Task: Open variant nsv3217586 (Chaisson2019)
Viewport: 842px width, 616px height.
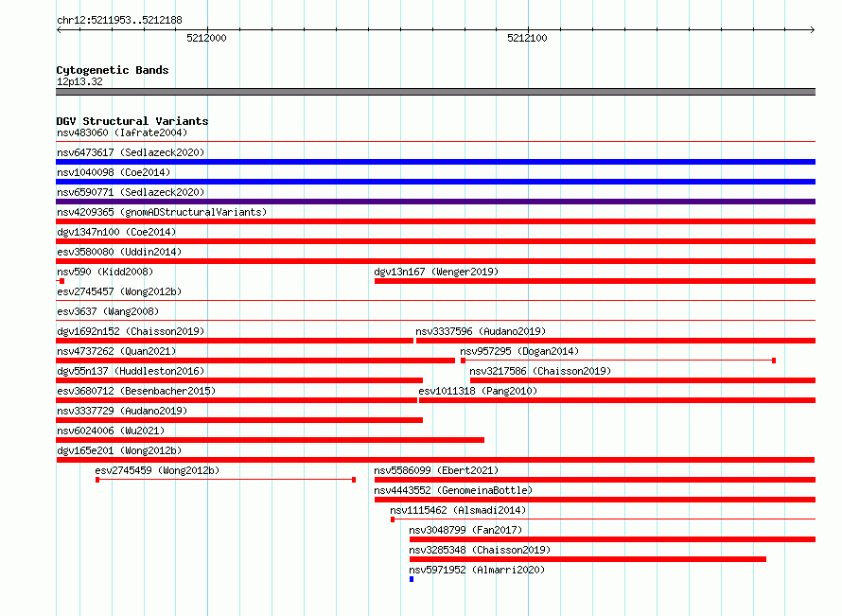Action: tap(540, 371)
